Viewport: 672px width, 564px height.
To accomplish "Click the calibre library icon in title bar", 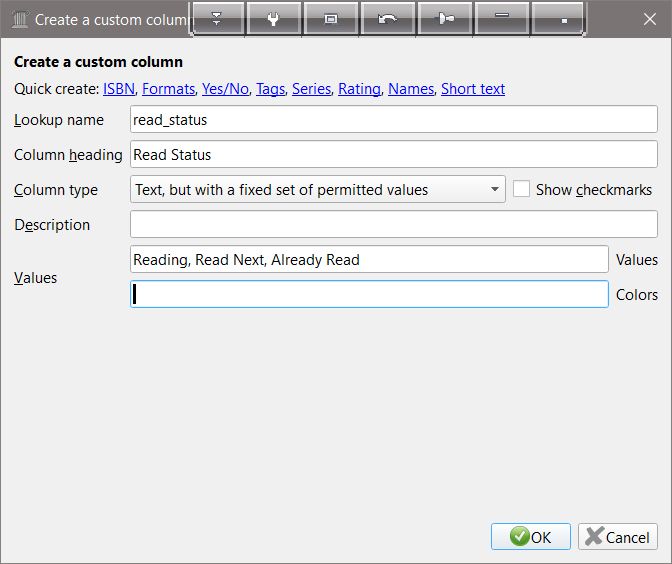I will point(18,19).
